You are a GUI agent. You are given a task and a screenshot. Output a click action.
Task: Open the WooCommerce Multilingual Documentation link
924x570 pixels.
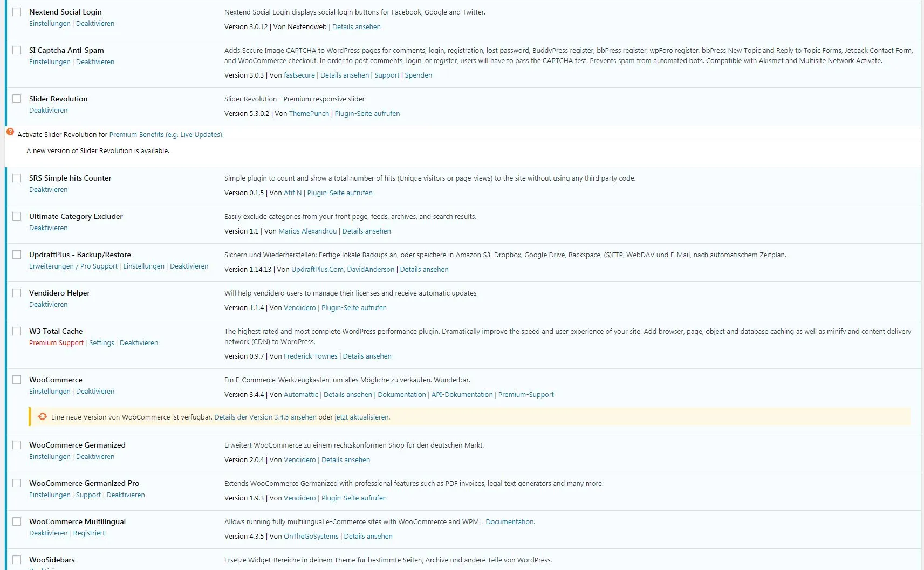click(510, 522)
